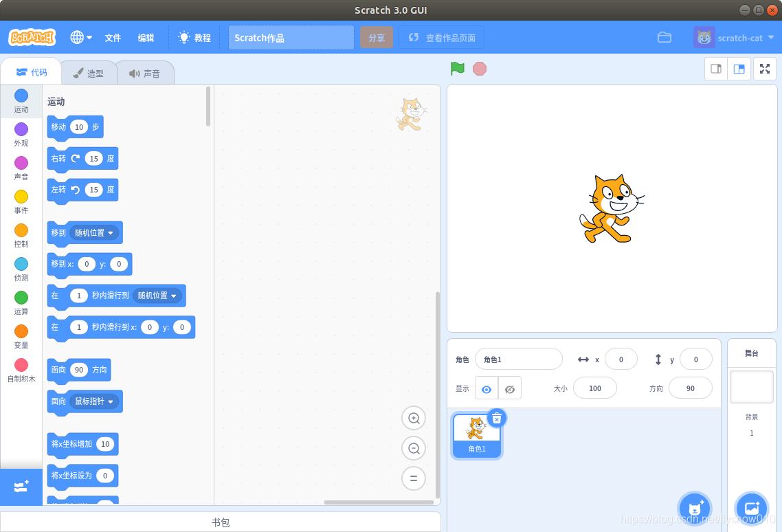Open 随机位置 dropdown in 移到 block
Viewport: 782px width, 532px height.
pyautogui.click(x=94, y=232)
